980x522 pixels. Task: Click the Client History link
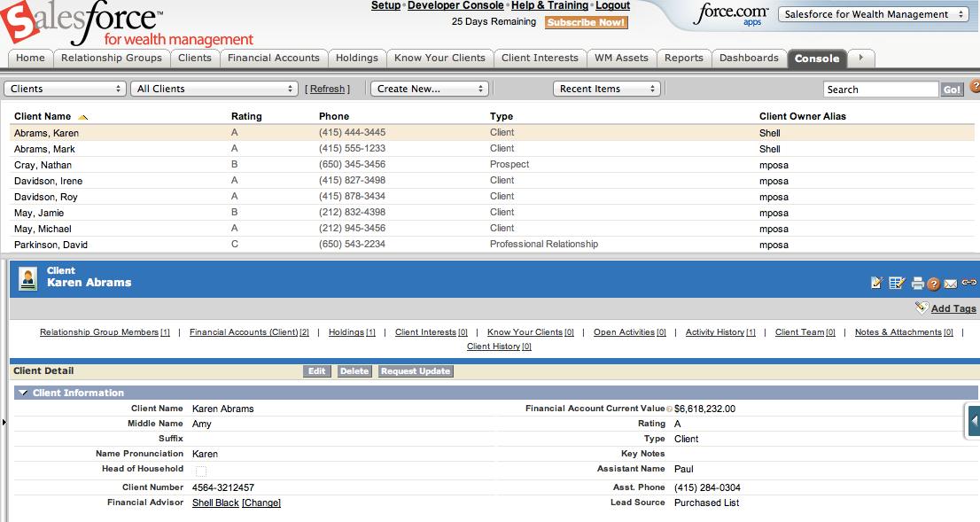[499, 347]
